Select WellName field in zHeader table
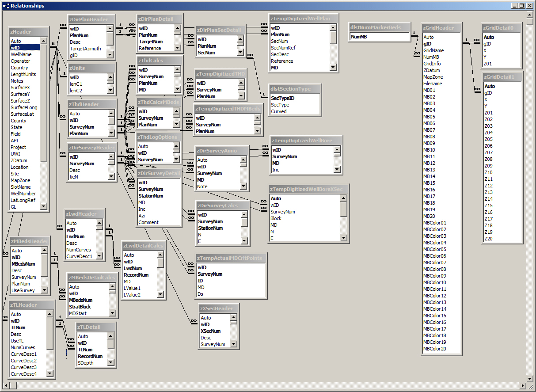Image resolution: width=536 pixels, height=392 pixels. (25, 54)
